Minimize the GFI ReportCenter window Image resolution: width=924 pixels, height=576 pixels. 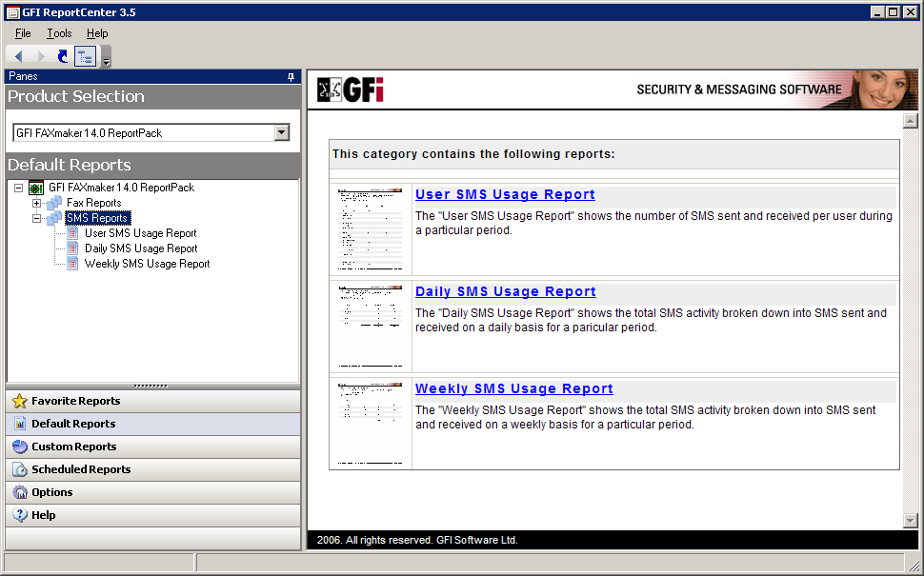[x=877, y=11]
